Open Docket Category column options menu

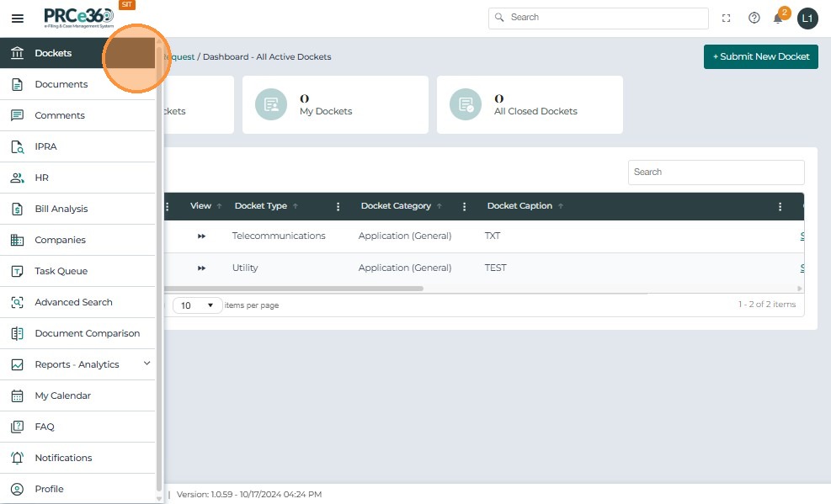[x=465, y=206]
